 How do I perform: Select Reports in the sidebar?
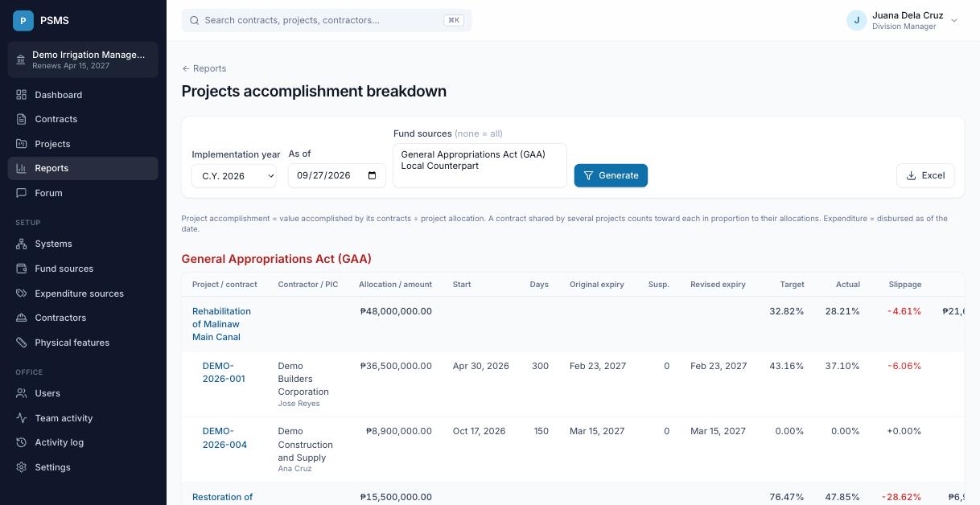83,168
